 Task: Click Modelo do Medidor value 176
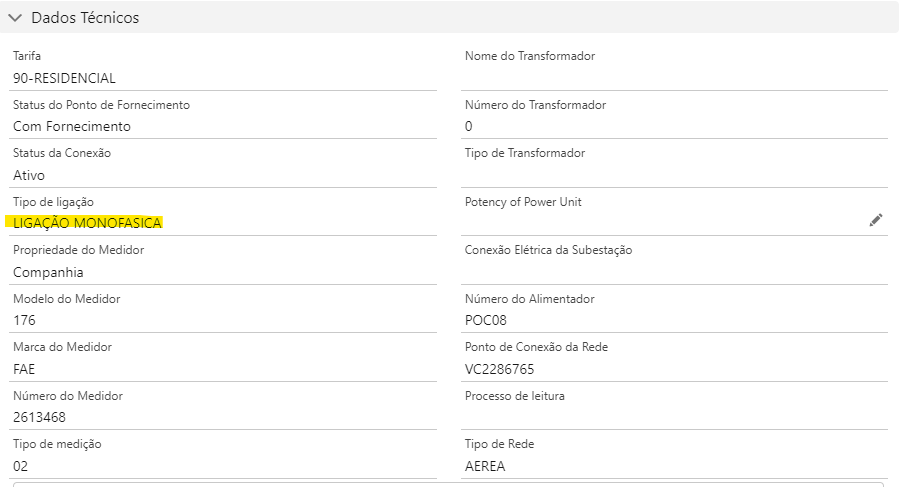tap(24, 320)
